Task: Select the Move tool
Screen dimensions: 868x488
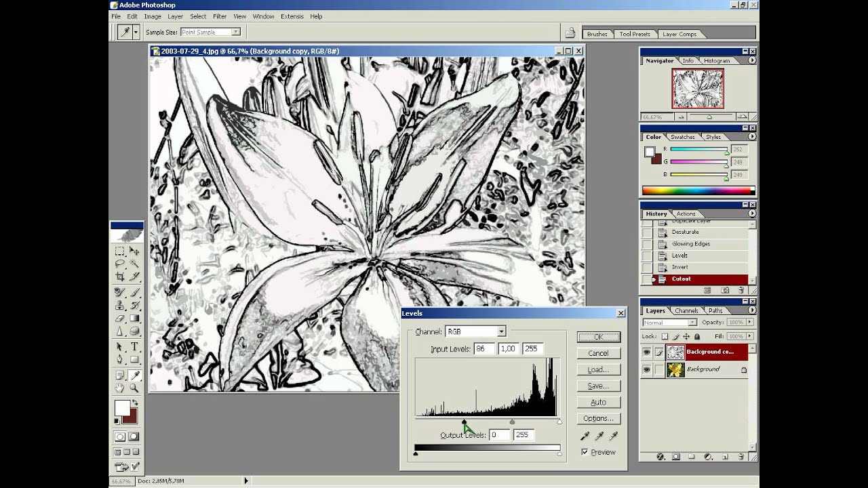Action: point(134,251)
